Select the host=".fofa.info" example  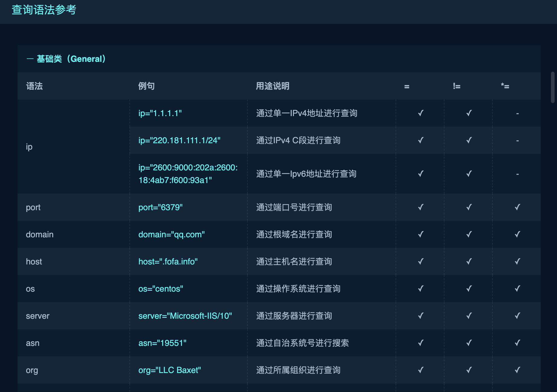pyautogui.click(x=168, y=262)
